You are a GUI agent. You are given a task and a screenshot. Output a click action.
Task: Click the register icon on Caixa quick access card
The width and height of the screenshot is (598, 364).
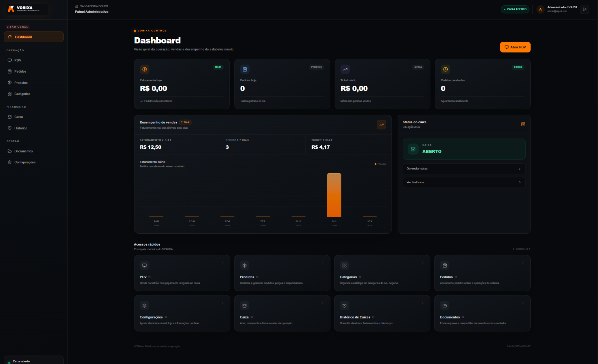point(245,306)
